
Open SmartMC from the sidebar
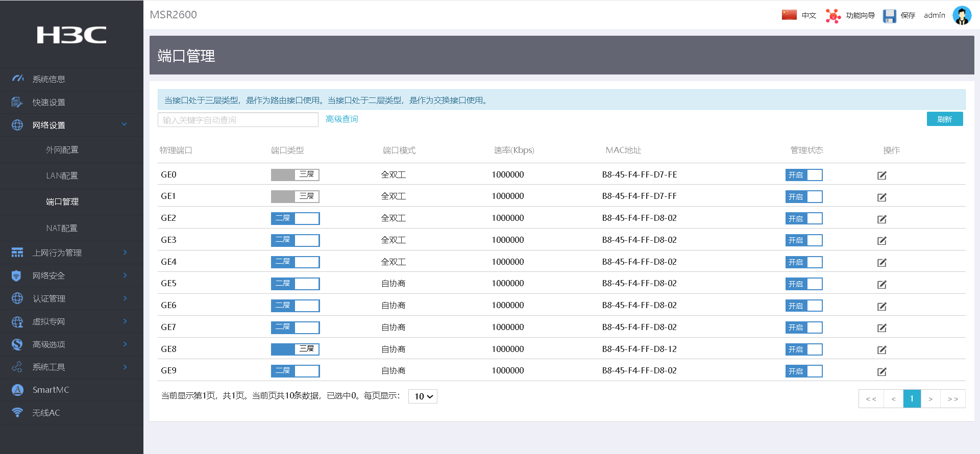point(51,390)
